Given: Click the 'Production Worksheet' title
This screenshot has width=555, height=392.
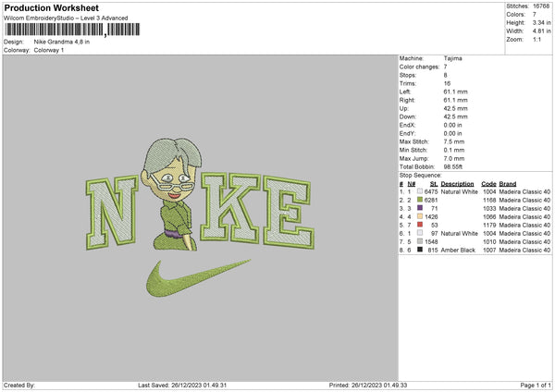Looking at the screenshot, I should pyautogui.click(x=51, y=7).
